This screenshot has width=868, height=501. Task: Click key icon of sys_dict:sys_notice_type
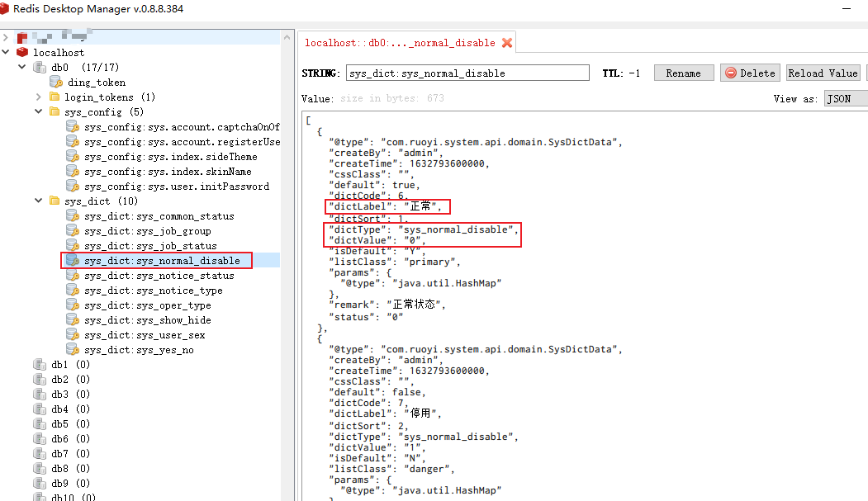click(x=73, y=290)
